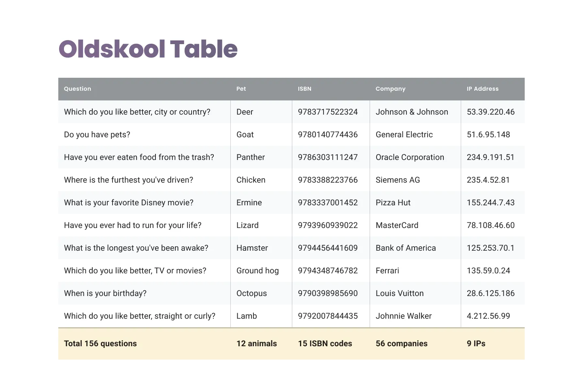Click the Oldskool Table heading
Screen dimensions: 583x392
pyautogui.click(x=148, y=49)
